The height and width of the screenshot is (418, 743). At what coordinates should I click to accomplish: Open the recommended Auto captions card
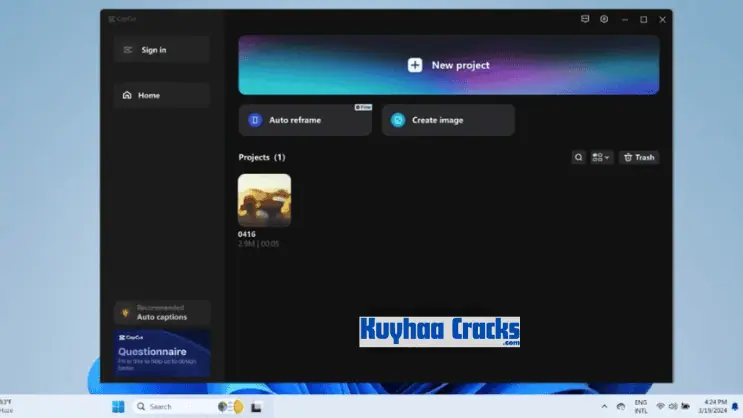(161, 313)
